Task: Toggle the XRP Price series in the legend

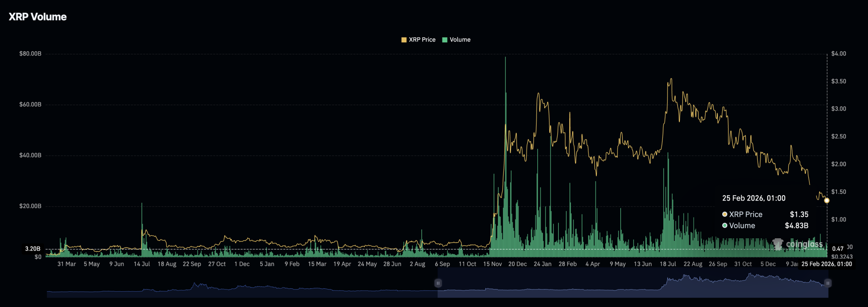Action: click(x=418, y=40)
